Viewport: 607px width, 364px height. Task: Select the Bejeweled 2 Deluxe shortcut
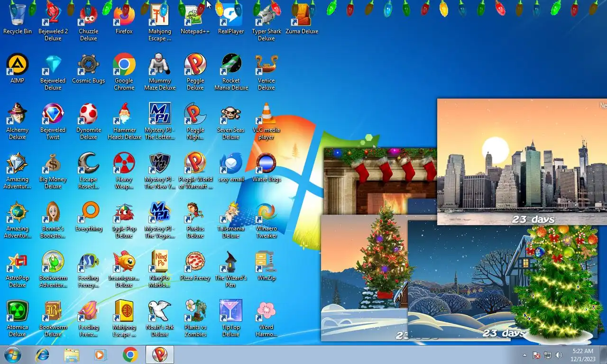pyautogui.click(x=53, y=22)
